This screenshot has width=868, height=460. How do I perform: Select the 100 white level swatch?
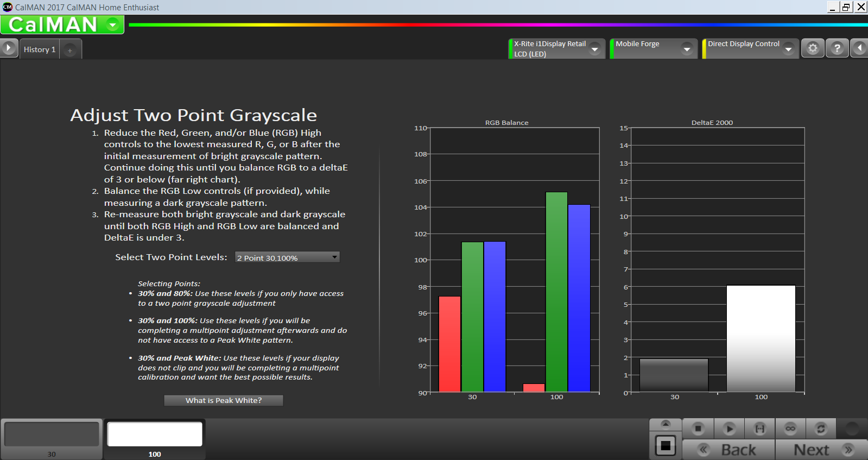tap(155, 439)
